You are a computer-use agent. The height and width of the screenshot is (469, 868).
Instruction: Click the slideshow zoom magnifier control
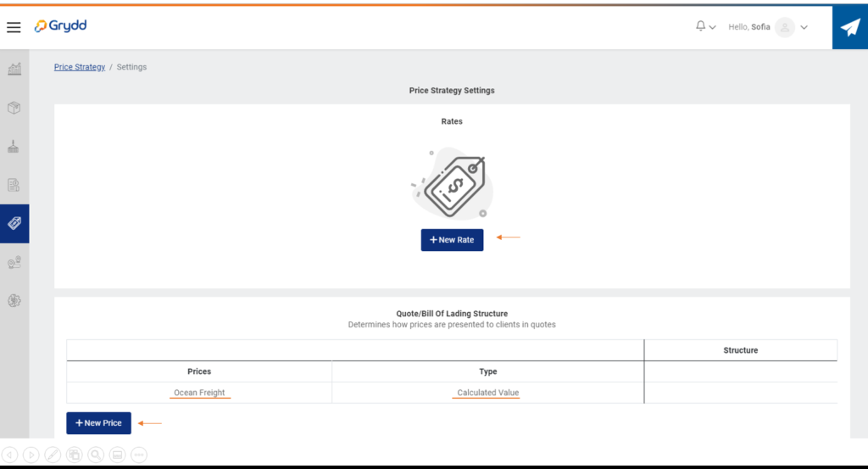(96, 455)
